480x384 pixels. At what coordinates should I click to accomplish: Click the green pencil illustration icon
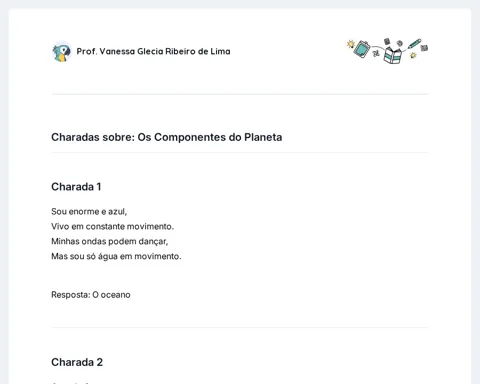414,44
